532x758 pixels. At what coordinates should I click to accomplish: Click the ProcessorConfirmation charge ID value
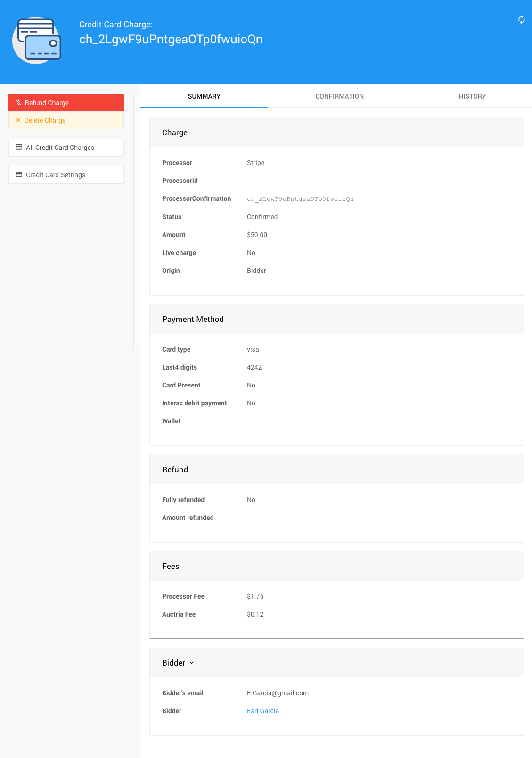coord(300,199)
